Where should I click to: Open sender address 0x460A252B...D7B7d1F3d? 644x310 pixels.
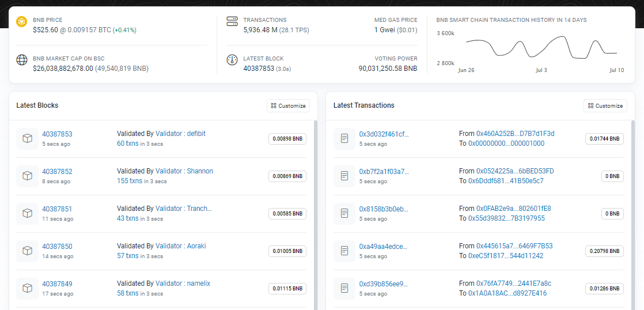[516, 134]
